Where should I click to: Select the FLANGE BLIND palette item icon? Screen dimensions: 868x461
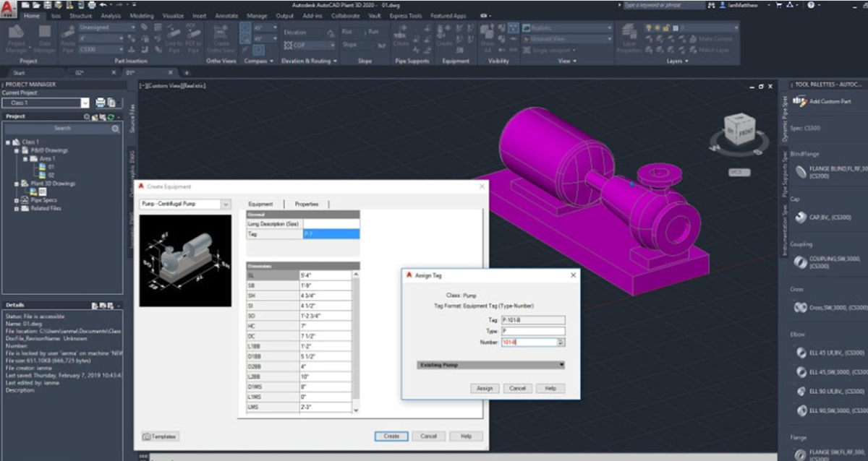801,171
